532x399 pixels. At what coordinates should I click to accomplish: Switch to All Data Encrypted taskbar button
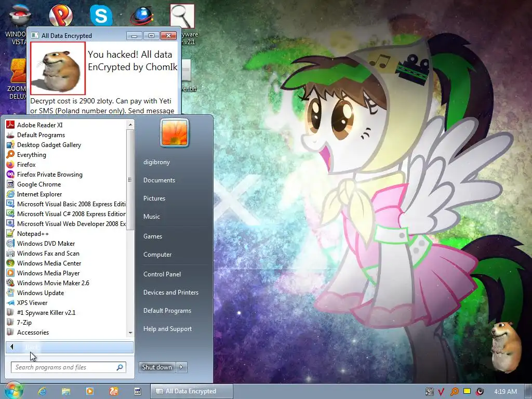(x=192, y=391)
